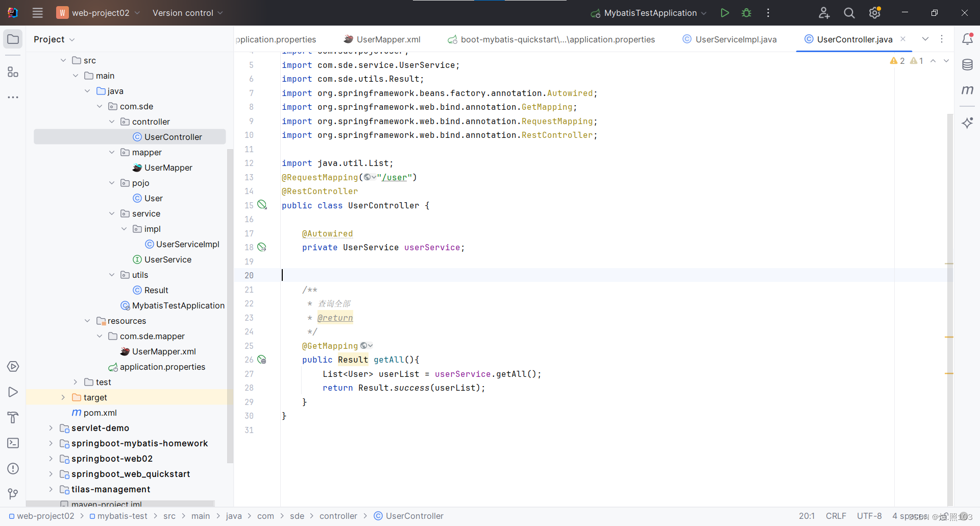Select pom.xml in the project tree
980x526 pixels.
point(100,413)
